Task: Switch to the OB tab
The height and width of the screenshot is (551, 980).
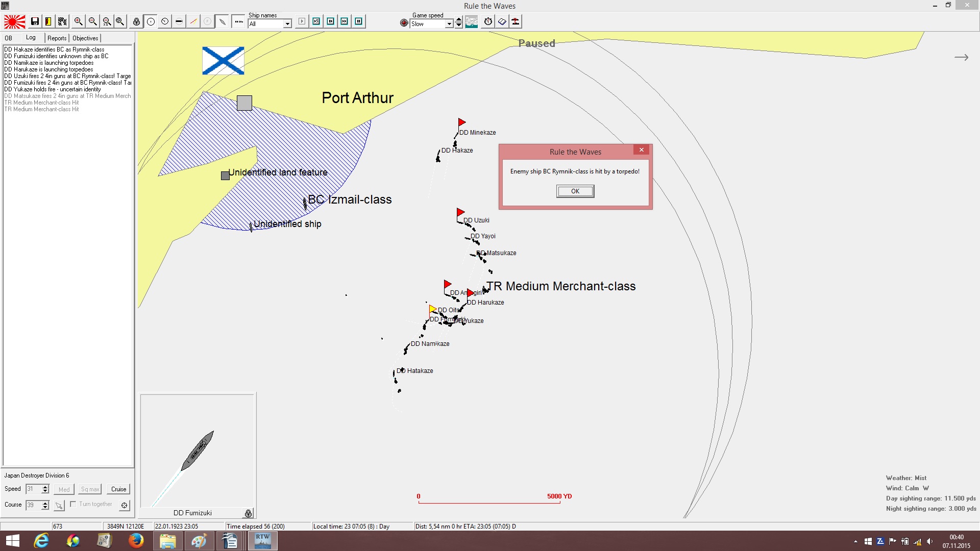Action: [9, 38]
